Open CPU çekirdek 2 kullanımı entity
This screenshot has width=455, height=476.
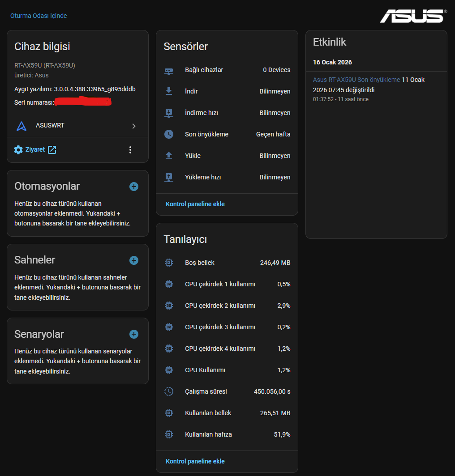227,306
